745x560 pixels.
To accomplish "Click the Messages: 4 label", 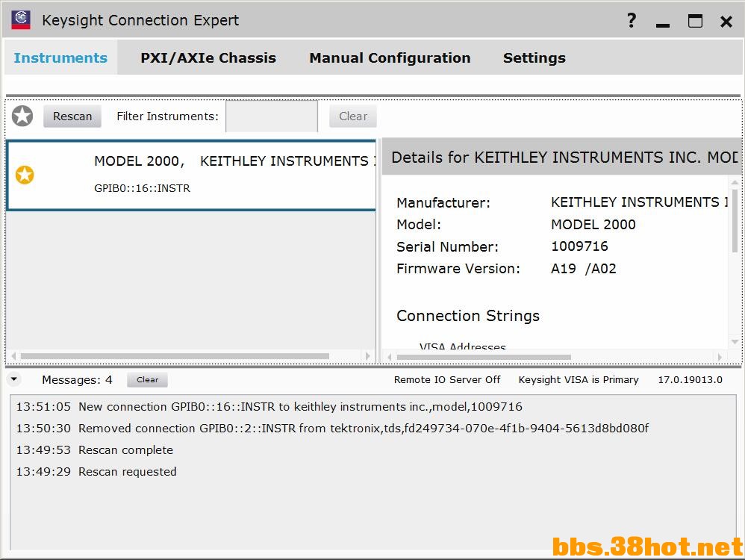I will coord(77,380).
